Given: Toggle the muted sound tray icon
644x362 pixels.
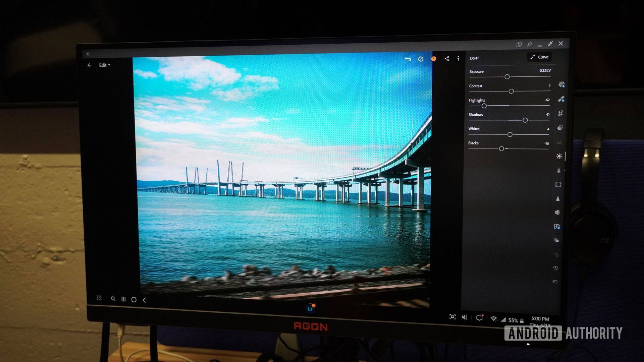Looking at the screenshot, I should 464,317.
